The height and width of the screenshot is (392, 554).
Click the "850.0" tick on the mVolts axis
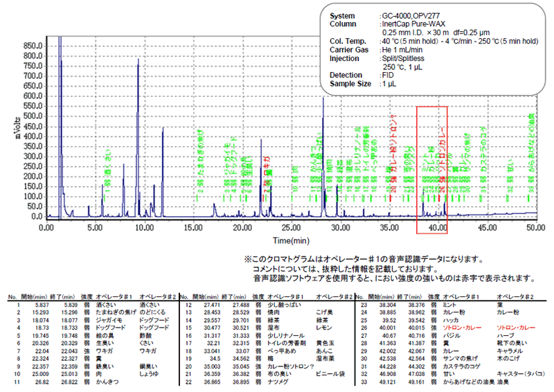point(33,46)
